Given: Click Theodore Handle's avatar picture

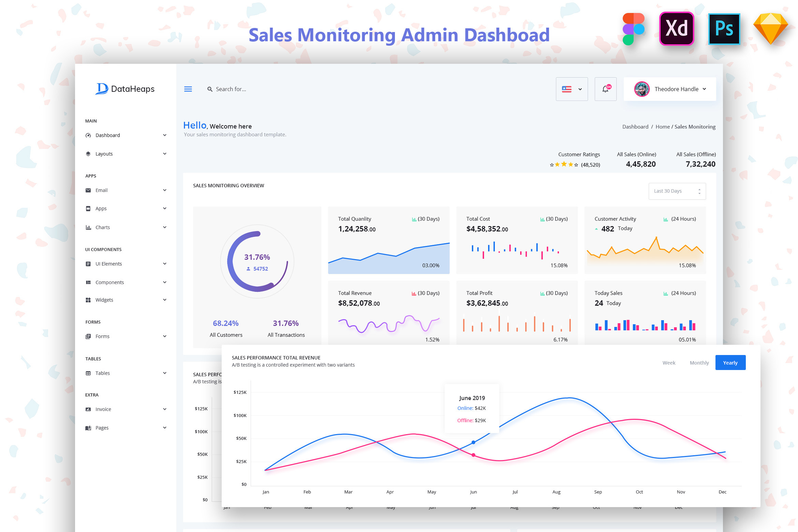Looking at the screenshot, I should tap(642, 89).
